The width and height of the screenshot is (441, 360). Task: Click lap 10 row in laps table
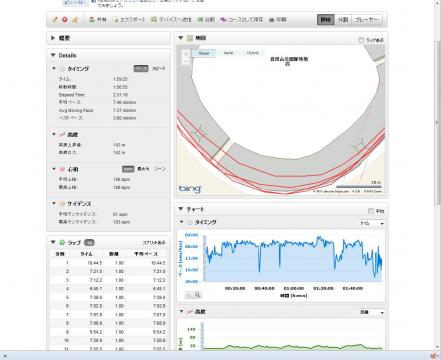109,340
